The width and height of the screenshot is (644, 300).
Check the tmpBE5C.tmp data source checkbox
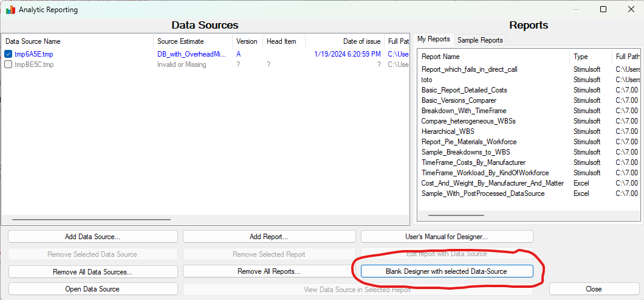pyautogui.click(x=9, y=65)
